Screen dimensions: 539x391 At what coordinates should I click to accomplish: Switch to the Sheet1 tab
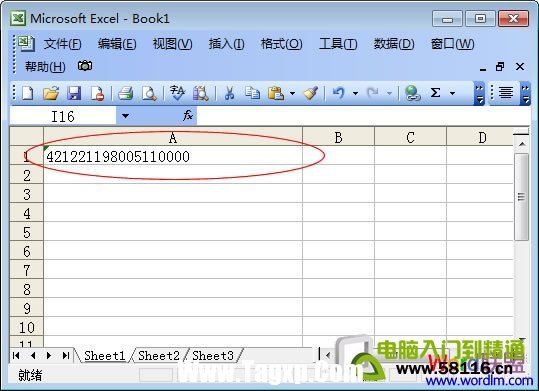pyautogui.click(x=104, y=356)
